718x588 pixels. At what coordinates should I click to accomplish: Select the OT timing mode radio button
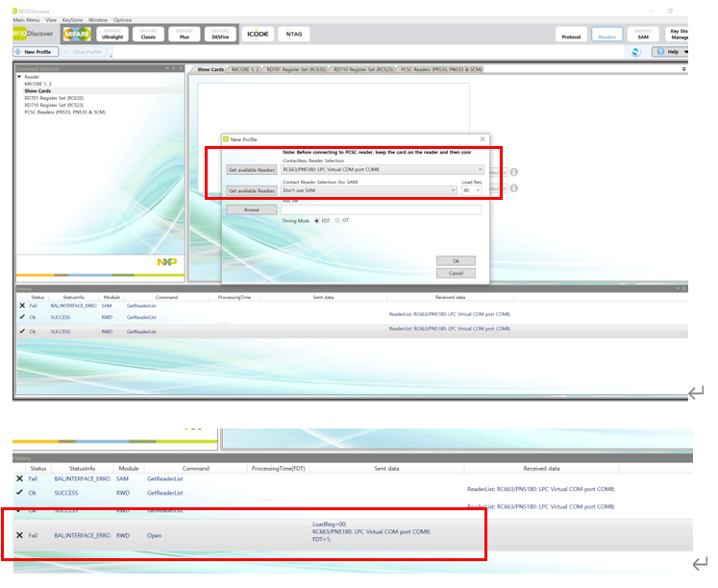coord(337,221)
